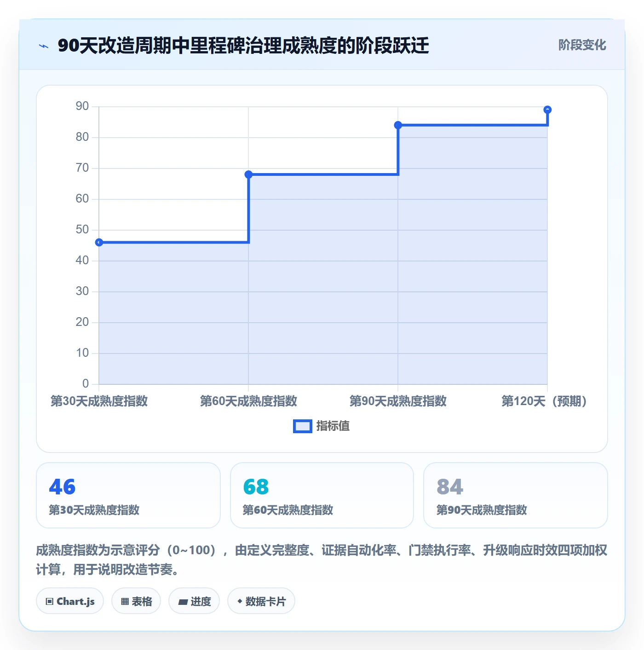Open the stat card showing 84
Viewport: 644px width, 650px height.
(x=516, y=495)
